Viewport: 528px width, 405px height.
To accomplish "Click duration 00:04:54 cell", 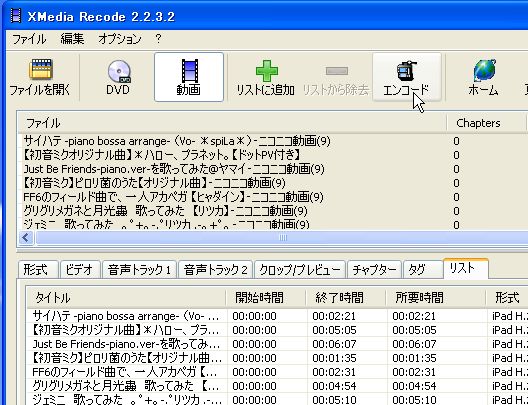I will pyautogui.click(x=414, y=386).
